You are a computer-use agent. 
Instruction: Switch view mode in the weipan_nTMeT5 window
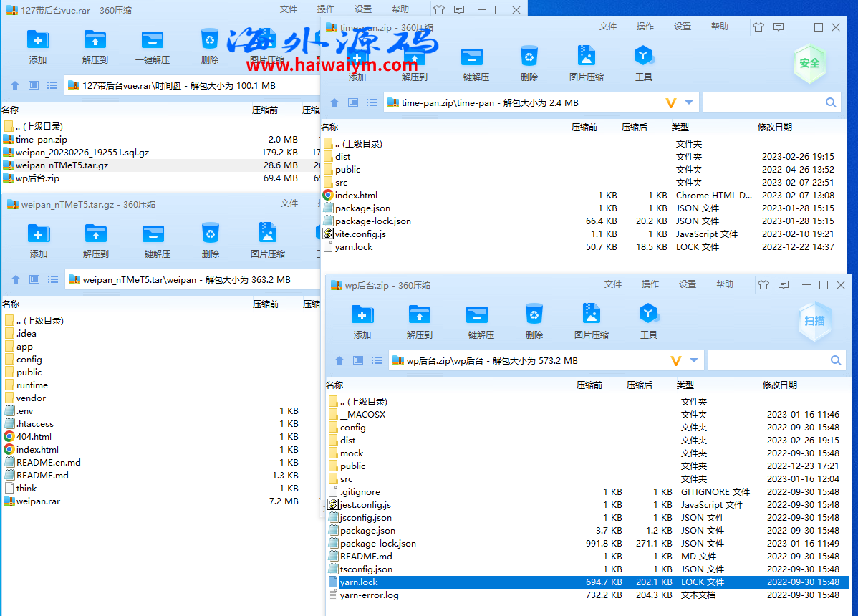point(33,279)
